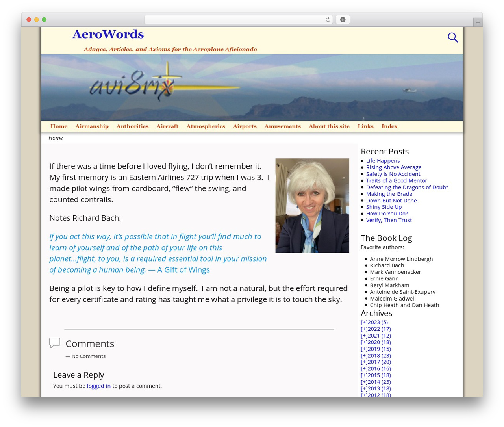
Task: Open the Verify, Then Trust post
Action: pos(389,220)
